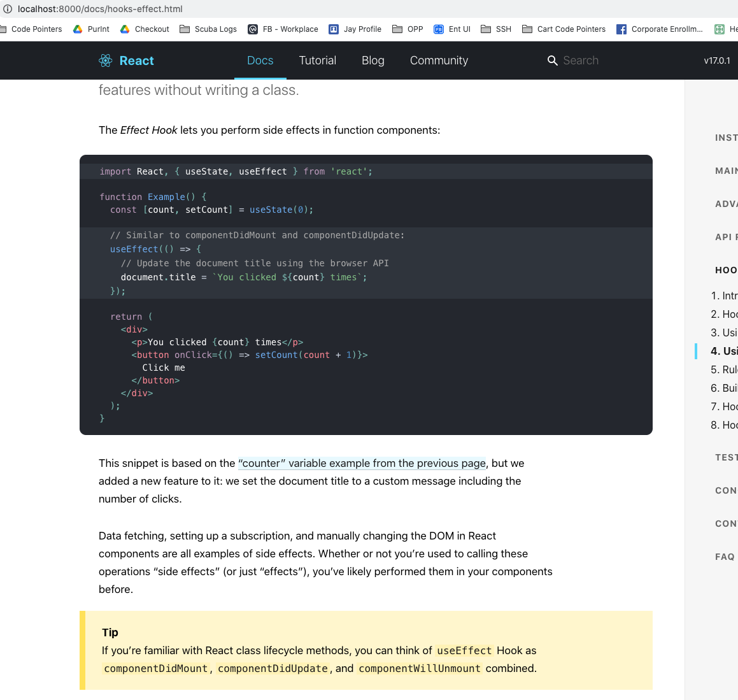The width and height of the screenshot is (738, 700).
Task: Open the Ent UI bookmark icon
Action: click(x=438, y=29)
